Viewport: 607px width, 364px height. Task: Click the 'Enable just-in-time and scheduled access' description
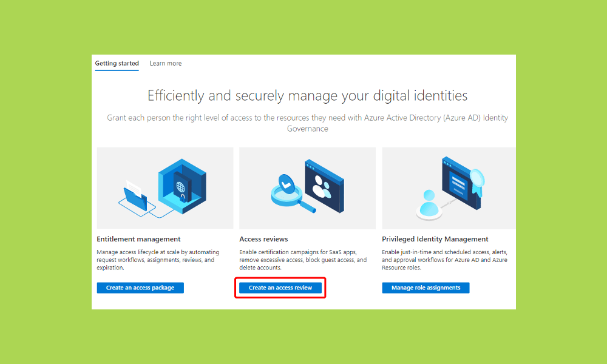(x=445, y=260)
